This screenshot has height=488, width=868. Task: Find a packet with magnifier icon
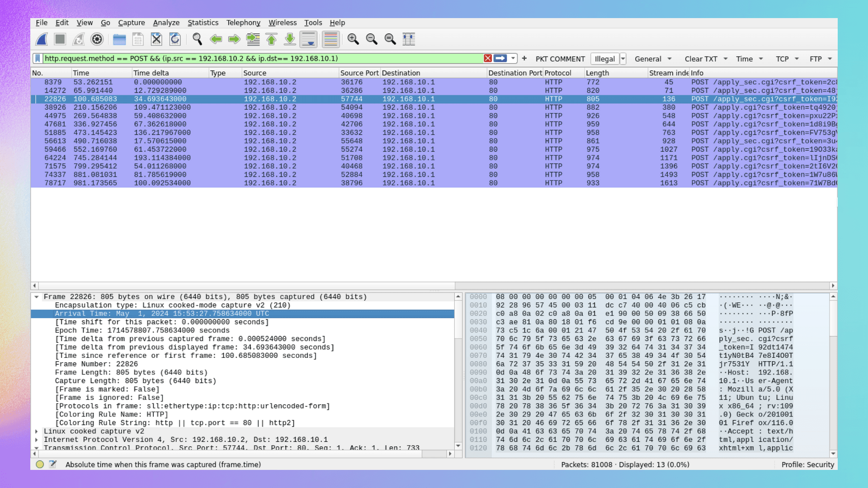(197, 39)
